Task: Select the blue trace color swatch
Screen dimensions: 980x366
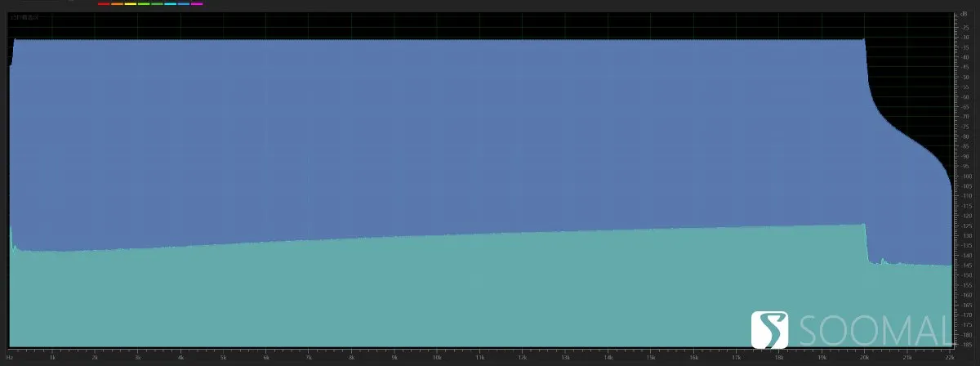Action: (184, 4)
